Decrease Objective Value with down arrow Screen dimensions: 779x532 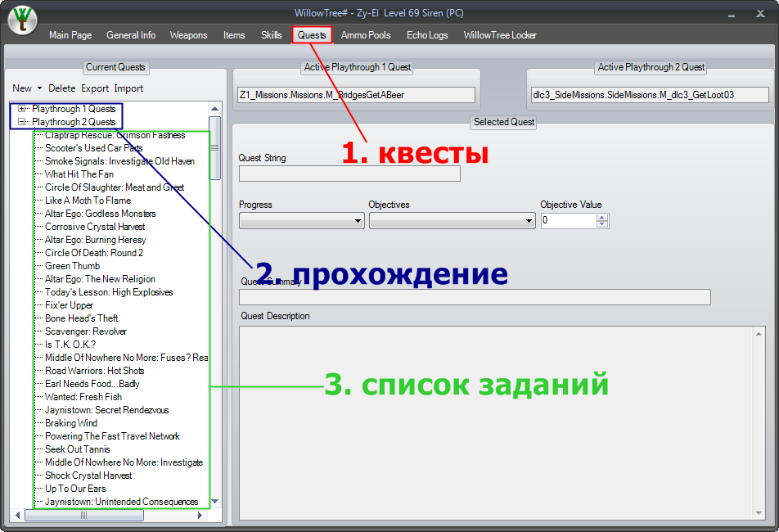tap(602, 224)
